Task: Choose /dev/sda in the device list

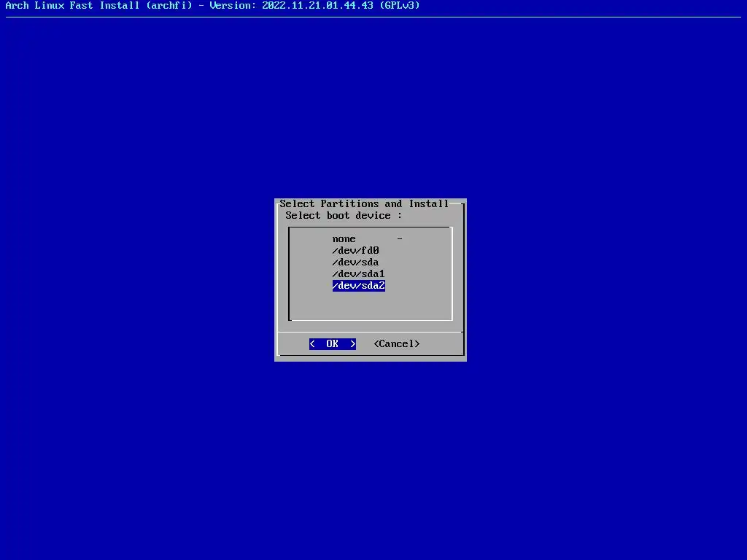Action: (355, 262)
